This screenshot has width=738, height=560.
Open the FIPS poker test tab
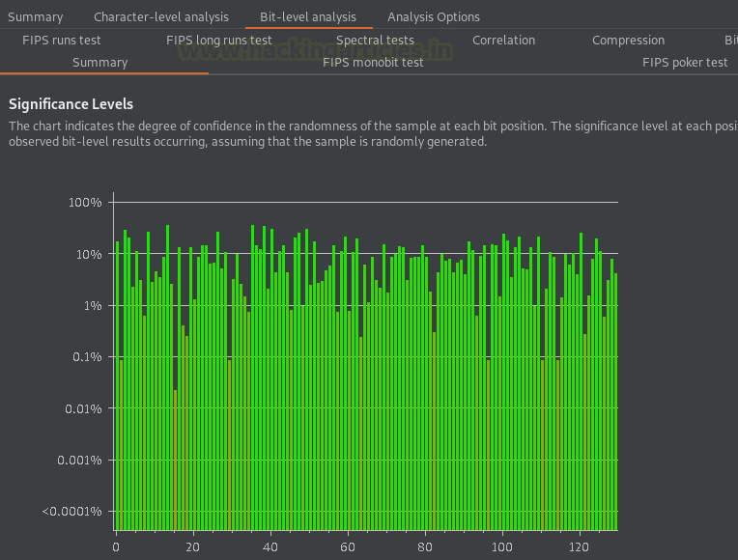[x=685, y=62]
